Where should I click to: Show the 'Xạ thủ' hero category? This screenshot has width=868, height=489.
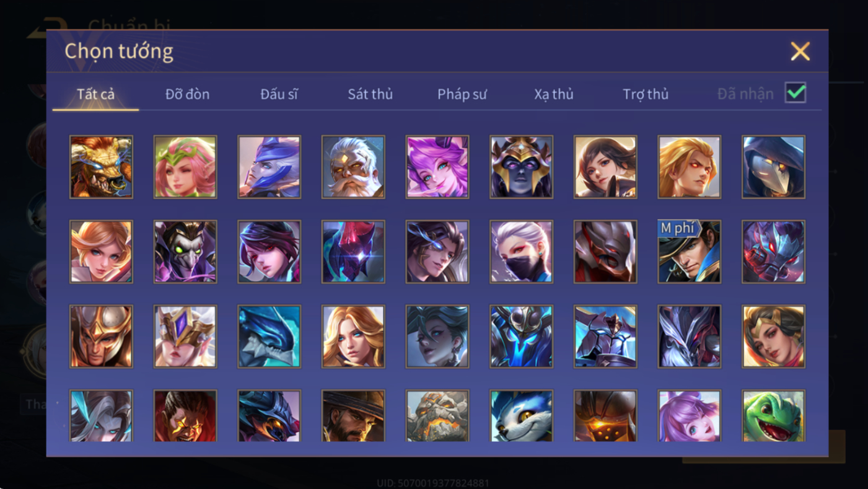pos(554,94)
